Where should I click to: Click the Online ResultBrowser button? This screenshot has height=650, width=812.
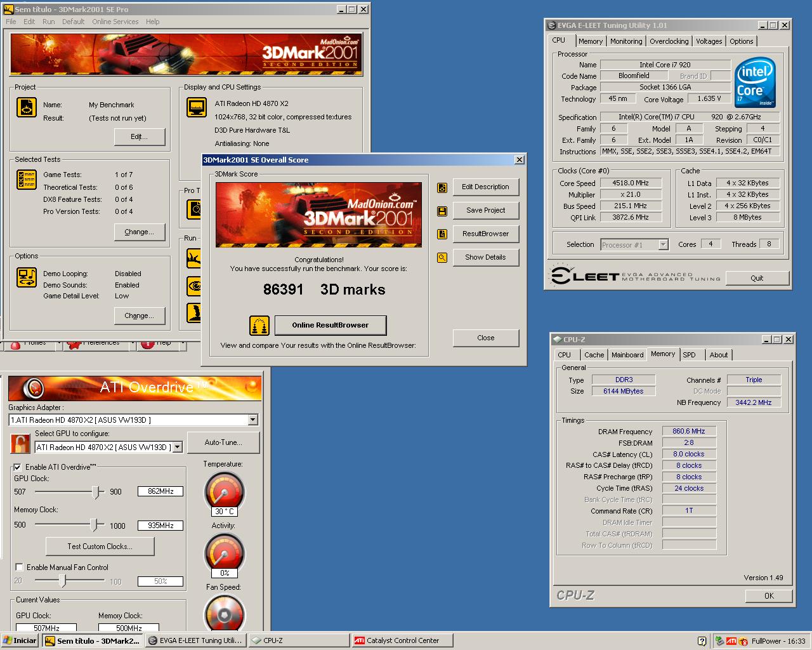click(x=330, y=325)
